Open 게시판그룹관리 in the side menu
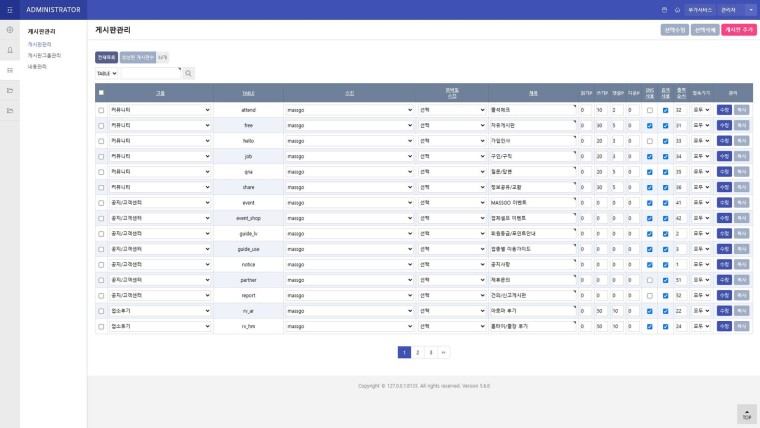Screen dimensions: 760x428 click(x=44, y=55)
